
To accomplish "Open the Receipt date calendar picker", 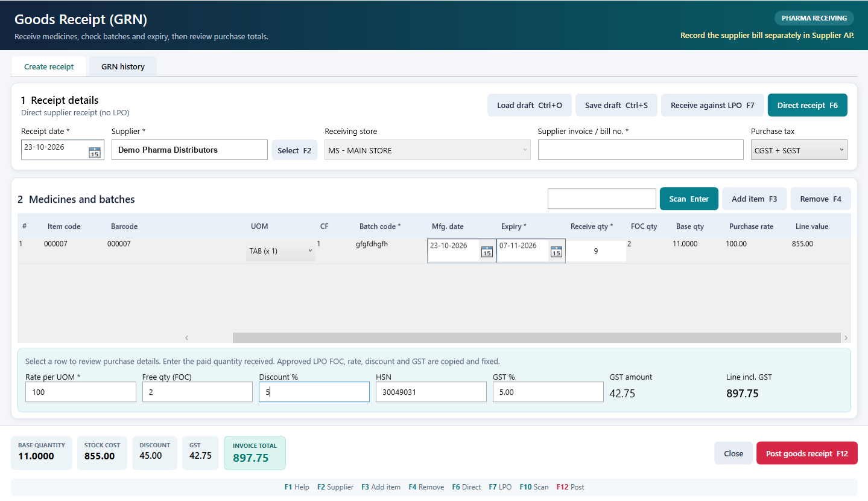I will click(x=95, y=152).
